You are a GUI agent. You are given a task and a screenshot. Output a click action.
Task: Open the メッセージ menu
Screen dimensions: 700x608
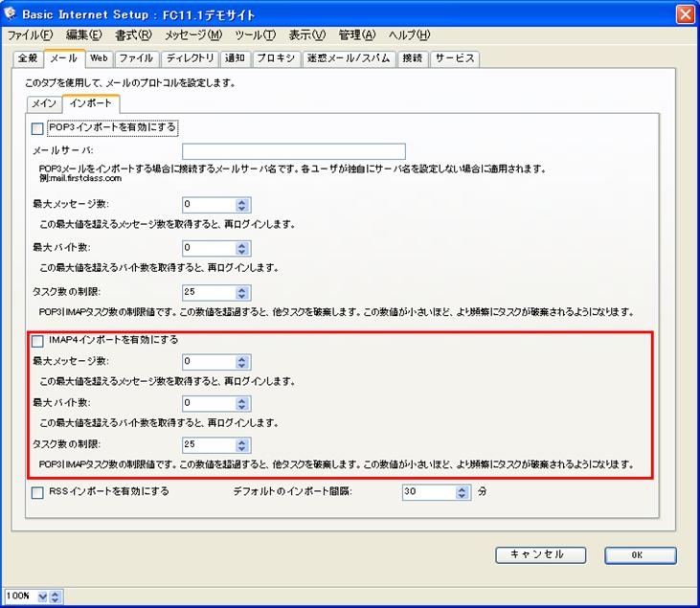pos(192,35)
